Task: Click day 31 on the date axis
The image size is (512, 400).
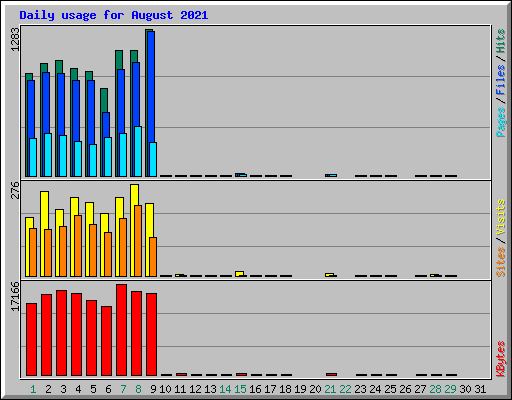Action: point(480,389)
